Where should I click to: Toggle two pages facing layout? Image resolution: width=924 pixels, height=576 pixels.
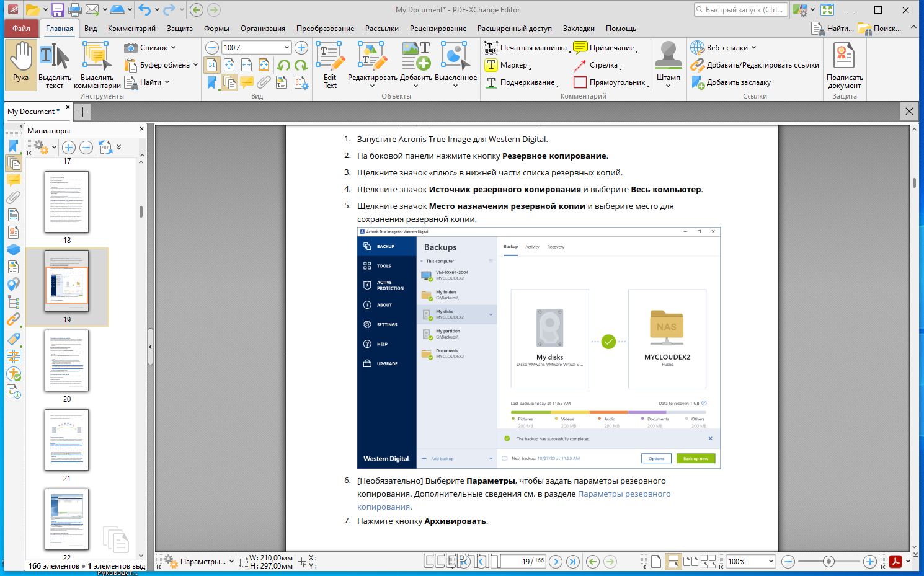691,562
